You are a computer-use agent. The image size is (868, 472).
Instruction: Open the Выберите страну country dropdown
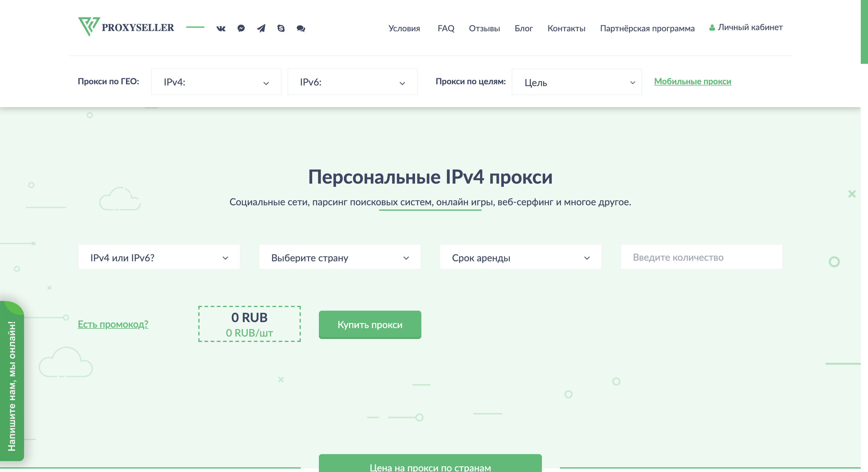coord(340,258)
